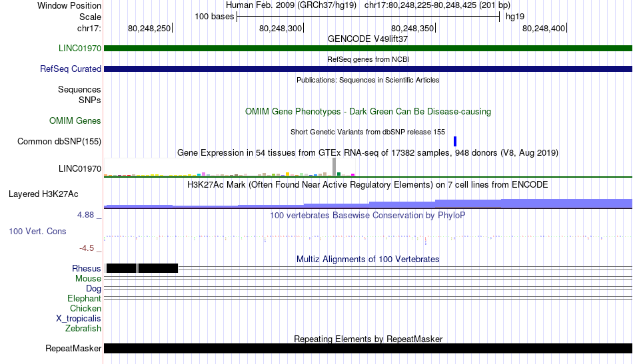Click the H3K27Ac signal graph
This screenshot has width=633, height=364.
[368, 203]
